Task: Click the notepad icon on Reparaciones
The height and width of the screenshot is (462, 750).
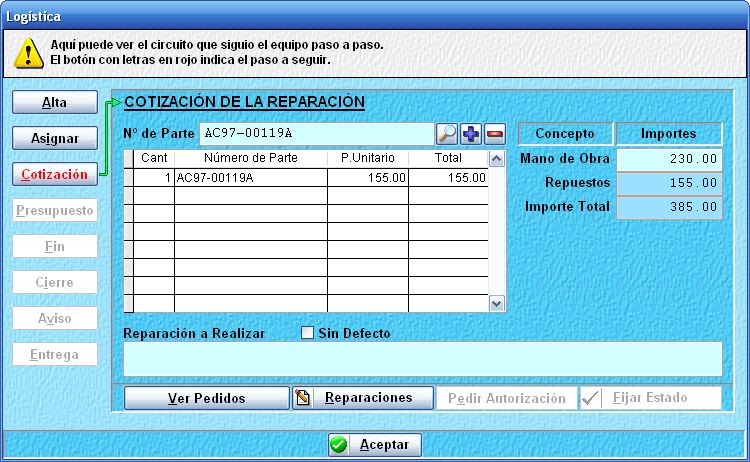Action: coord(303,398)
